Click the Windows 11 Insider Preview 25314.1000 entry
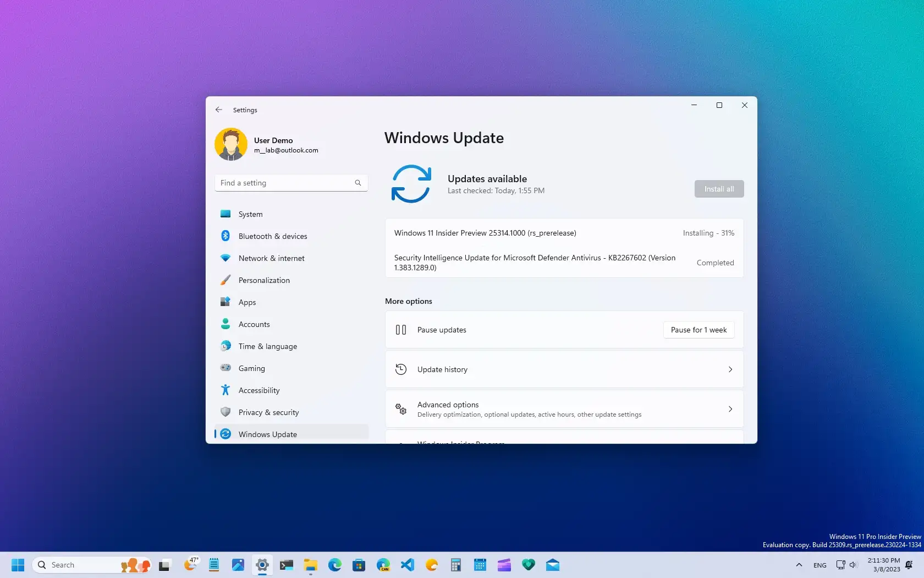Screen dimensions: 924x578 click(x=485, y=233)
